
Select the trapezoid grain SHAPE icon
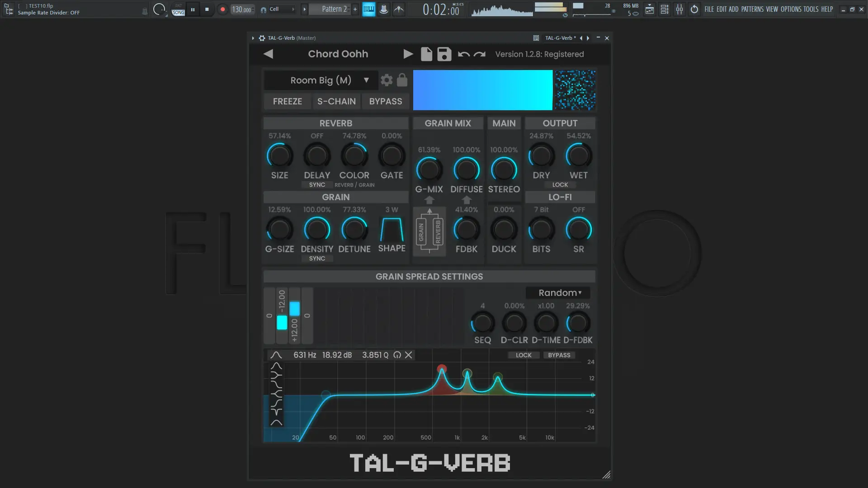[392, 230]
